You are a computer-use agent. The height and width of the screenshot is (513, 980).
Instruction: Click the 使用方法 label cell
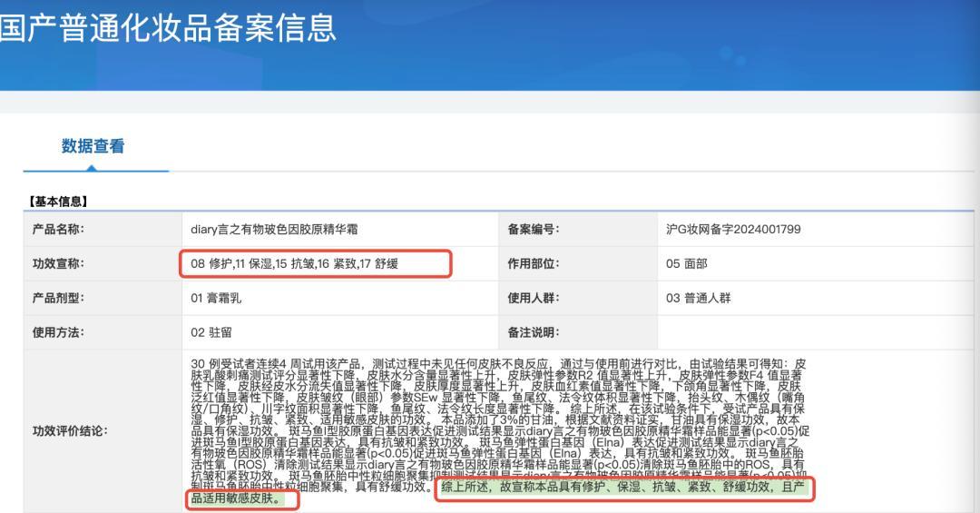(58, 332)
